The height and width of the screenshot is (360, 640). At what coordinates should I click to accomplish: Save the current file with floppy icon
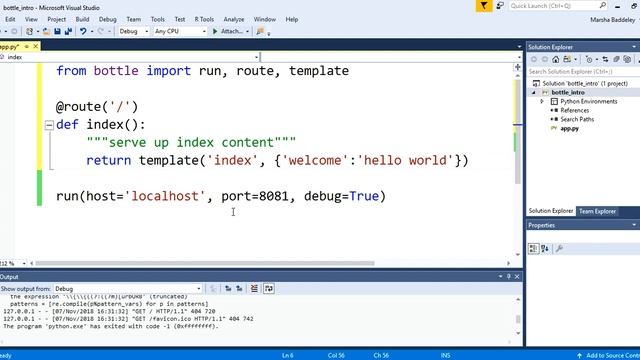[x=57, y=31]
